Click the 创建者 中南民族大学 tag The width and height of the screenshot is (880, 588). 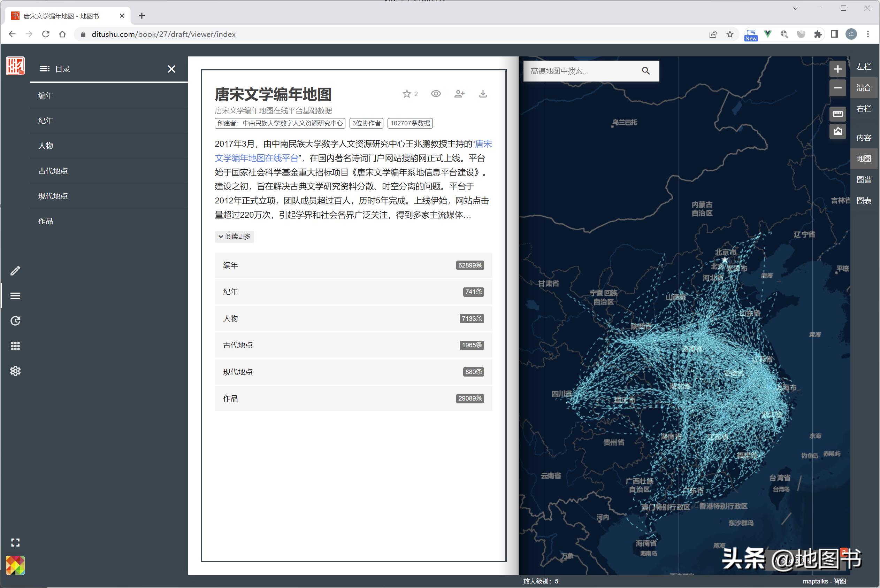pyautogui.click(x=280, y=123)
